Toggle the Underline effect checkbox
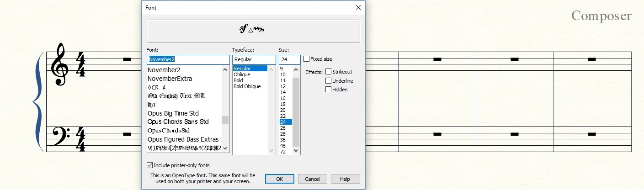 [328, 81]
